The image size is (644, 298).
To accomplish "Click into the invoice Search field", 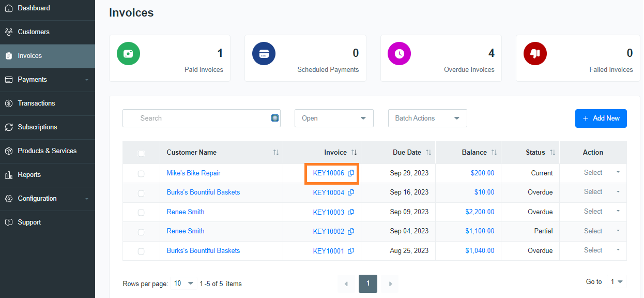I will point(202,118).
